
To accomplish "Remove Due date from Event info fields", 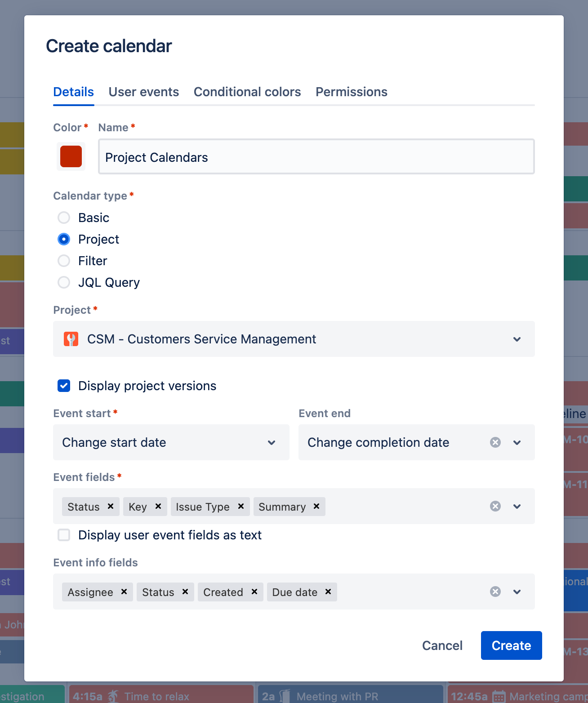I will (x=328, y=592).
